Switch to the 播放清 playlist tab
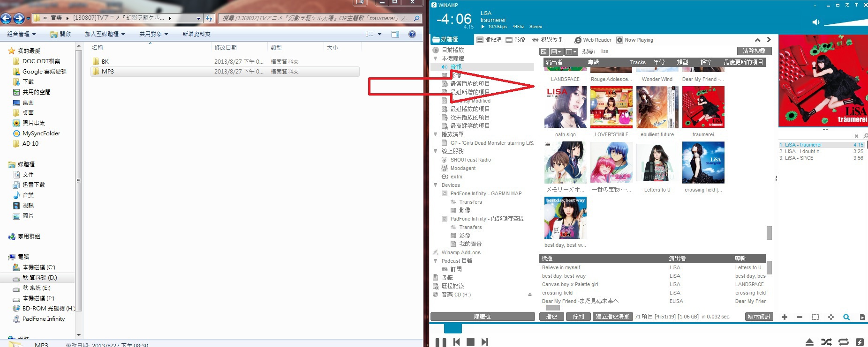 click(489, 40)
